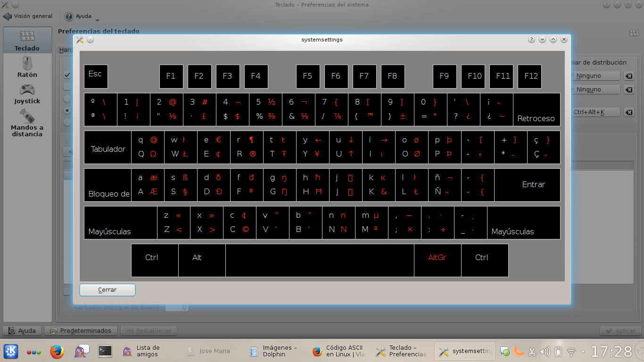The width and height of the screenshot is (644, 362).
Task: Click the z key in preview
Action: click(x=173, y=222)
